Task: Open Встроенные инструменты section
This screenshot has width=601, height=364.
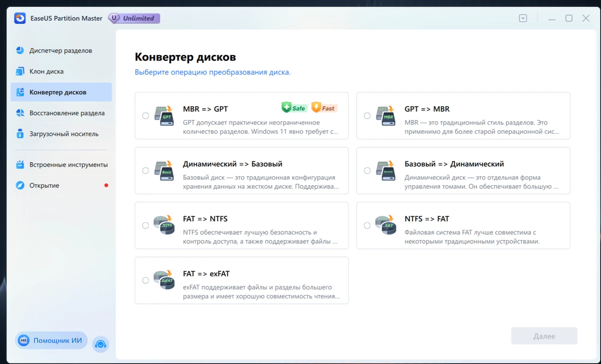Action: click(61, 165)
